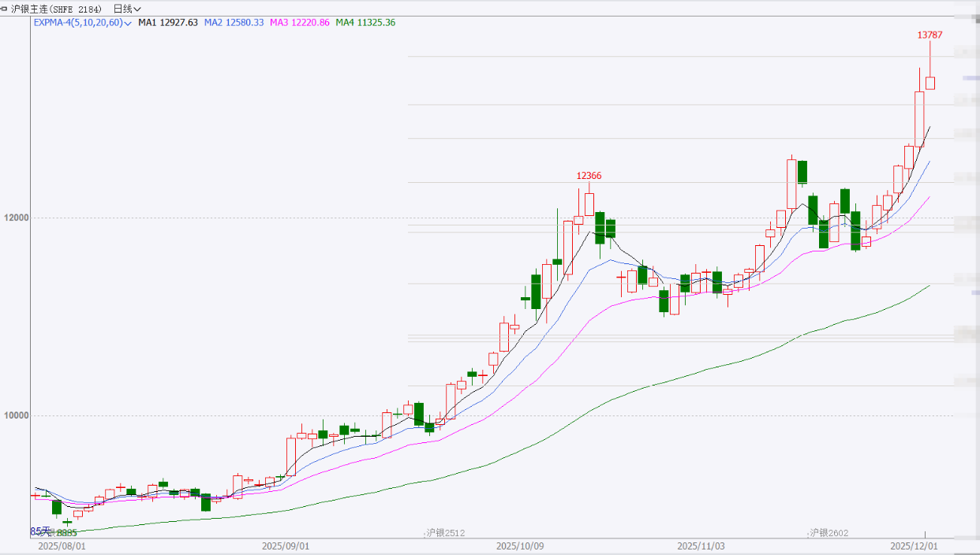Image resolution: width=980 pixels, height=555 pixels.
Task: Click the 12000 price axis label
Action: (16, 218)
